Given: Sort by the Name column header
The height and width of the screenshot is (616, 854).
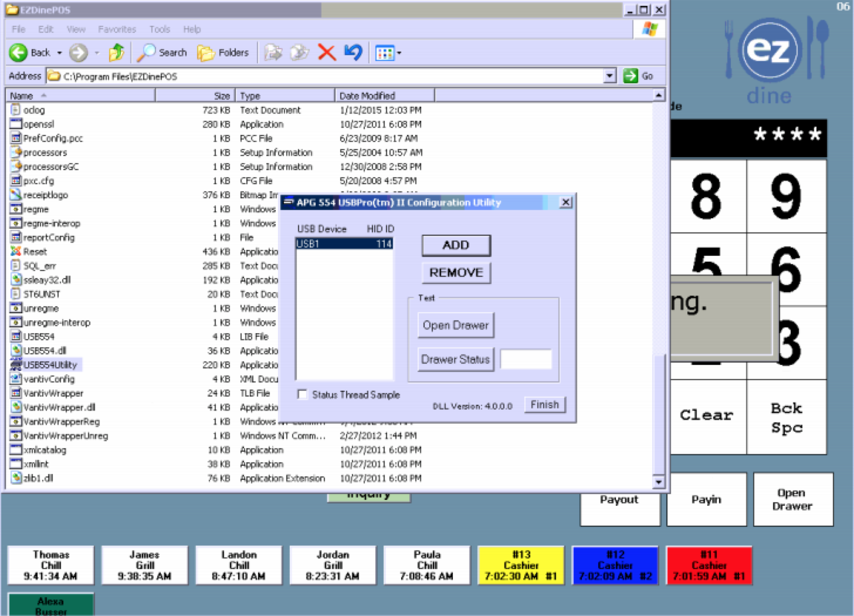Looking at the screenshot, I should pyautogui.click(x=80, y=96).
